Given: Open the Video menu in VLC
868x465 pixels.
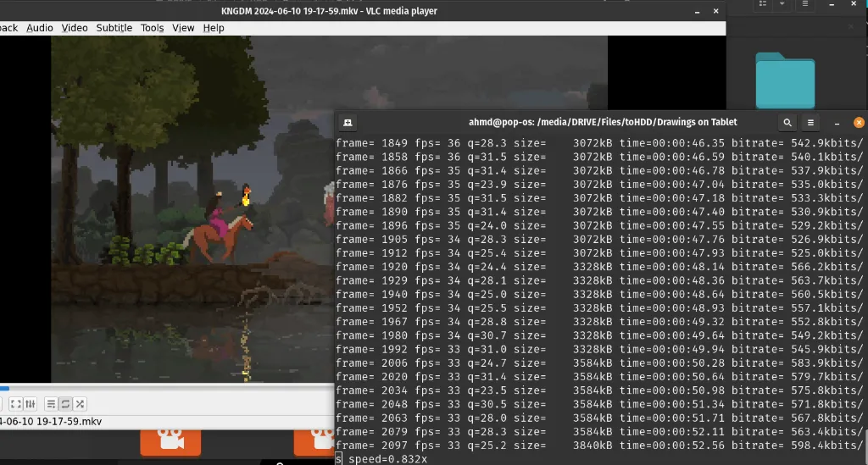Looking at the screenshot, I should click(75, 28).
